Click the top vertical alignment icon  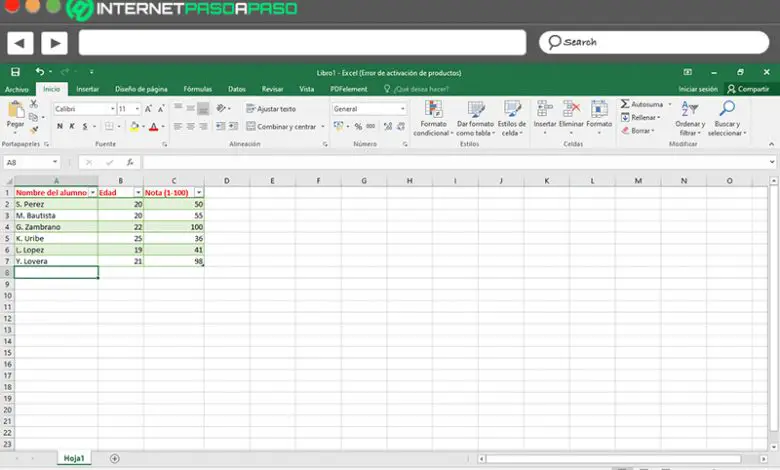[x=178, y=108]
